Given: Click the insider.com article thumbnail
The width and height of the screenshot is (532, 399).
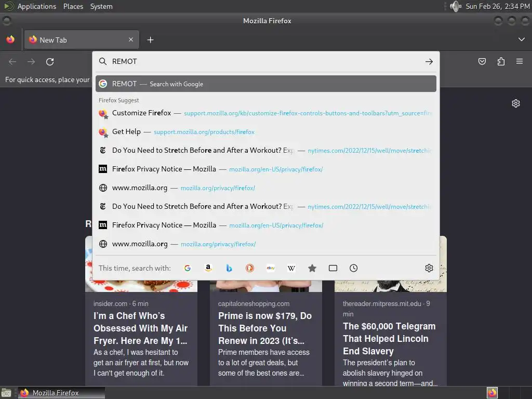Looking at the screenshot, I should tap(141, 286).
